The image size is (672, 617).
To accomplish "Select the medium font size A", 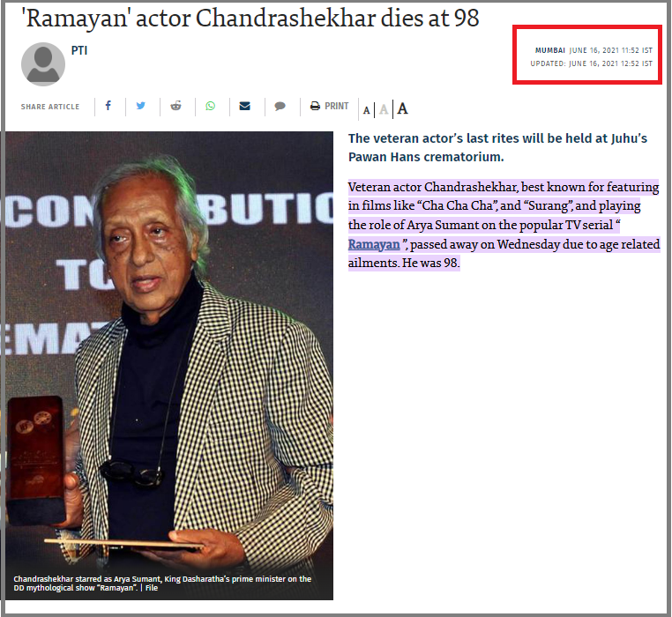I will tap(384, 109).
